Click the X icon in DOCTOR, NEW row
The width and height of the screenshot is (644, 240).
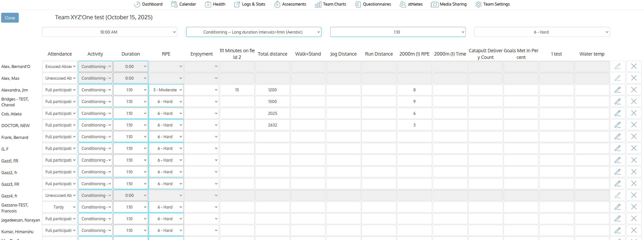point(633,125)
